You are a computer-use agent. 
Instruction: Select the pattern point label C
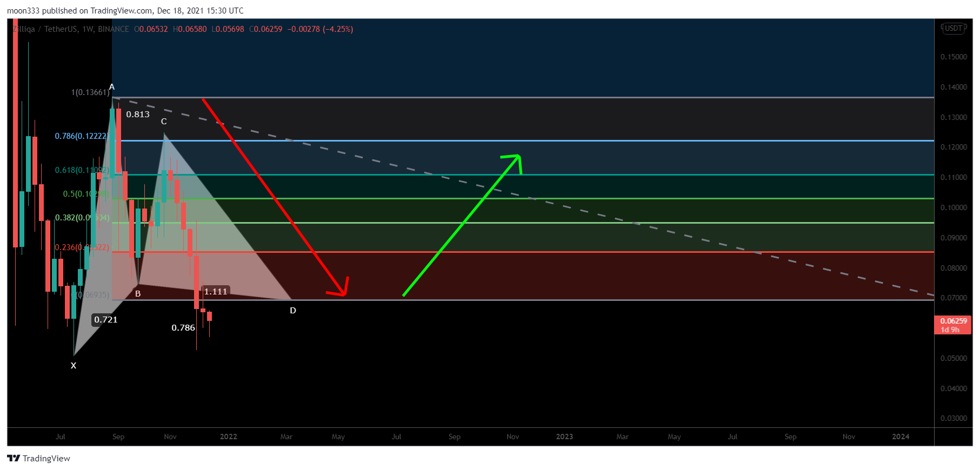(x=164, y=122)
